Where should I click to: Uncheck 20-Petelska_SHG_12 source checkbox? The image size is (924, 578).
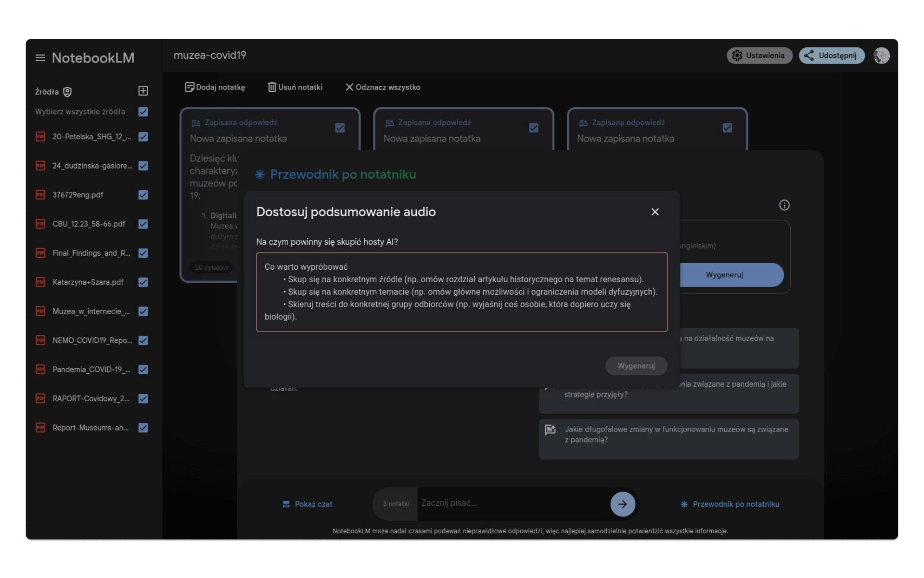pyautogui.click(x=143, y=137)
